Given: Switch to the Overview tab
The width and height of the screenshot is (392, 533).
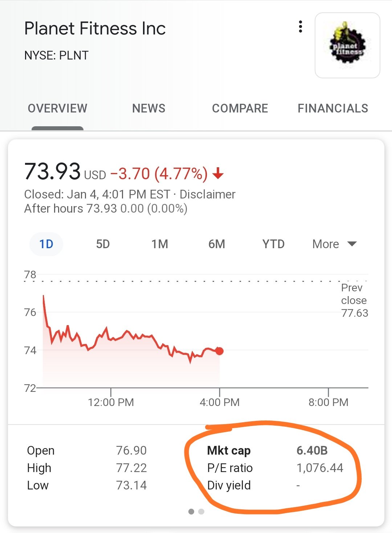Looking at the screenshot, I should (x=57, y=108).
